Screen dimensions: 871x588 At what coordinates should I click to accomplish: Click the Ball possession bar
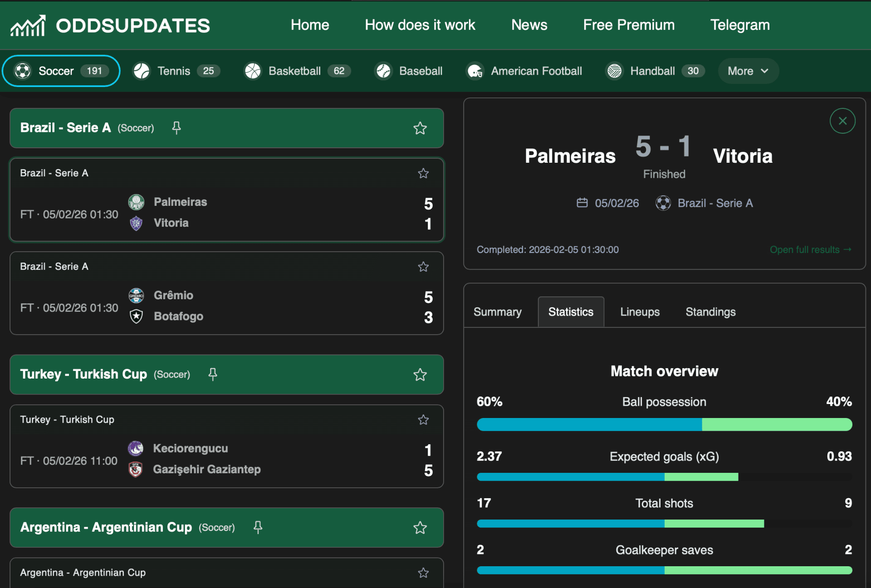click(x=664, y=424)
